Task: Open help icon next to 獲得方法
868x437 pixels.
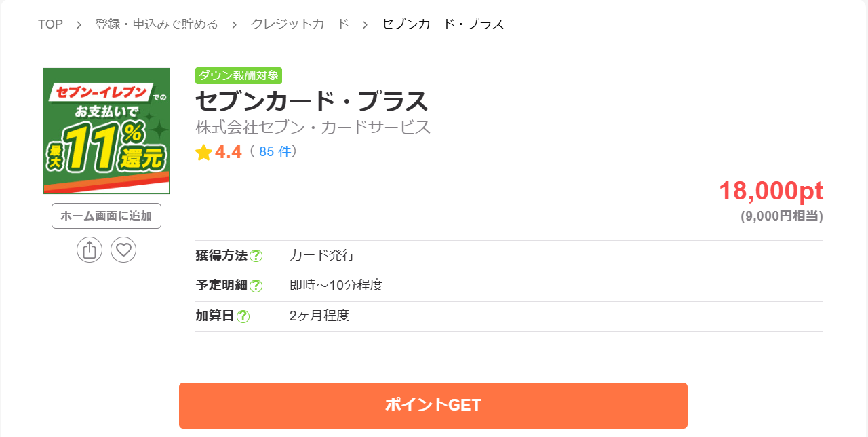Action: [256, 256]
